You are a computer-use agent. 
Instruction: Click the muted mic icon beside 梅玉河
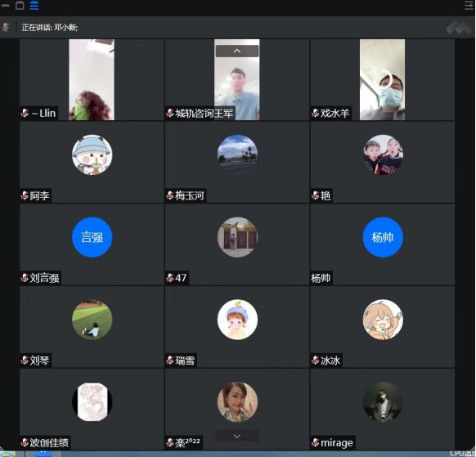(x=170, y=195)
